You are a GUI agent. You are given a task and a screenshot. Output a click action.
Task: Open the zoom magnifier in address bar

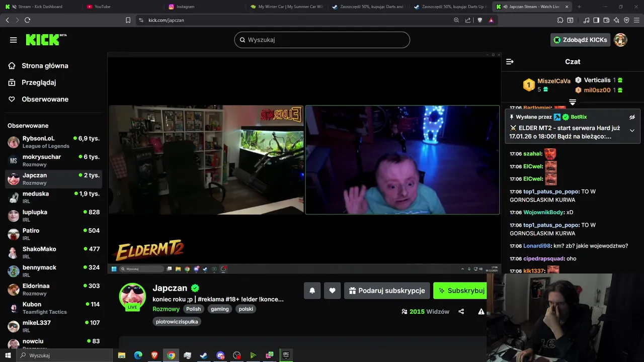point(456,20)
